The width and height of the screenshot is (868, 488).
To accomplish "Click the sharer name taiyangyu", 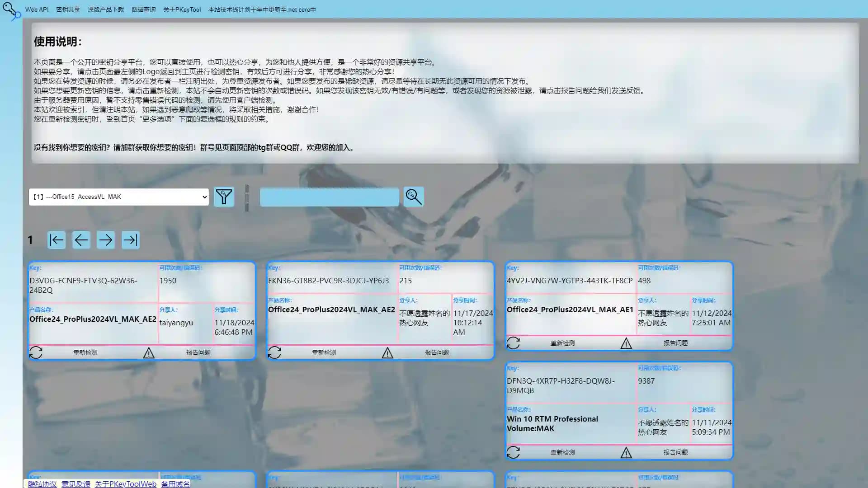I will tap(176, 323).
